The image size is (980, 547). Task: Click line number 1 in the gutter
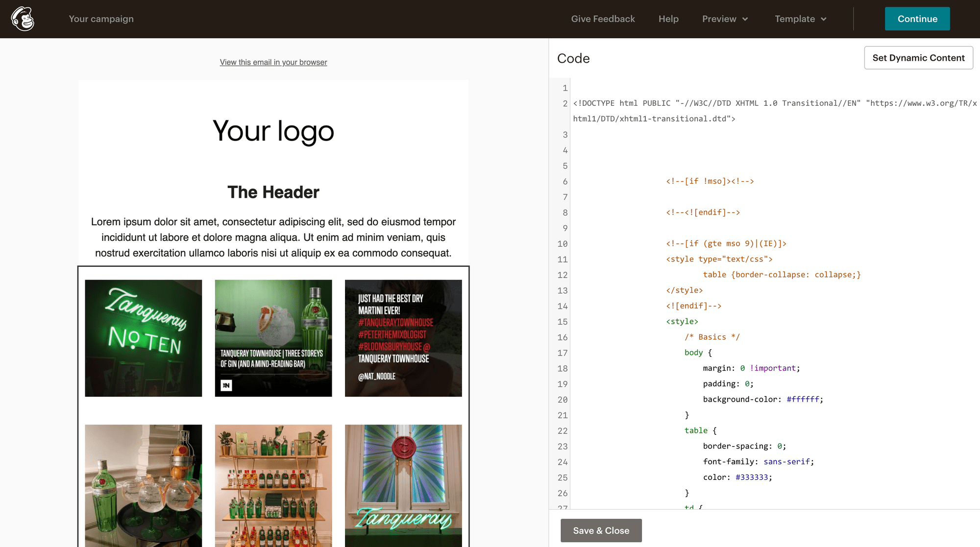coord(564,88)
